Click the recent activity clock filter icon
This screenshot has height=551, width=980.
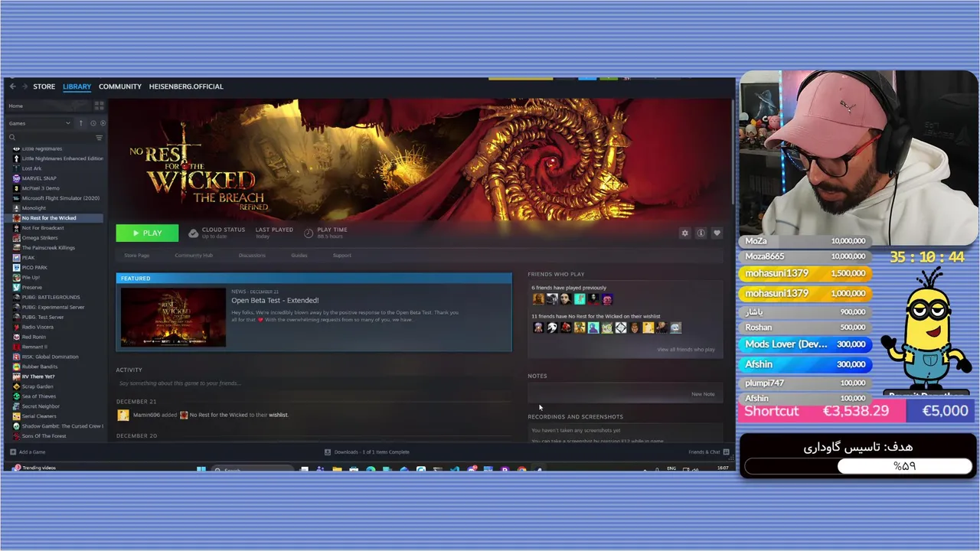[x=93, y=123]
